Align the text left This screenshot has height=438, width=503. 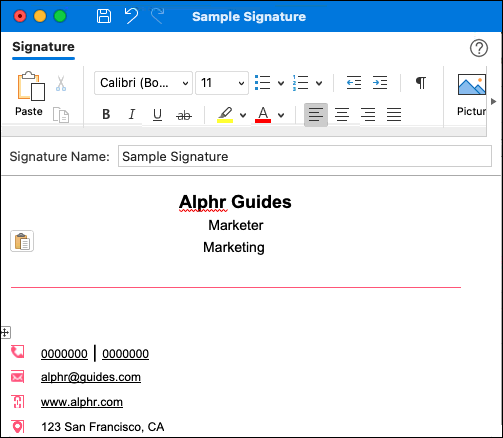click(316, 115)
